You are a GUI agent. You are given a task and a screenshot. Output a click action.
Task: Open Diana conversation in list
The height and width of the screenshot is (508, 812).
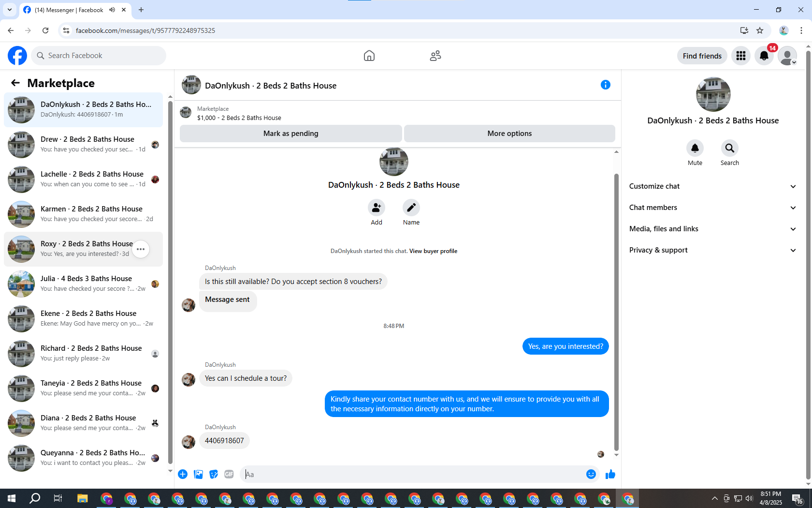click(x=83, y=423)
